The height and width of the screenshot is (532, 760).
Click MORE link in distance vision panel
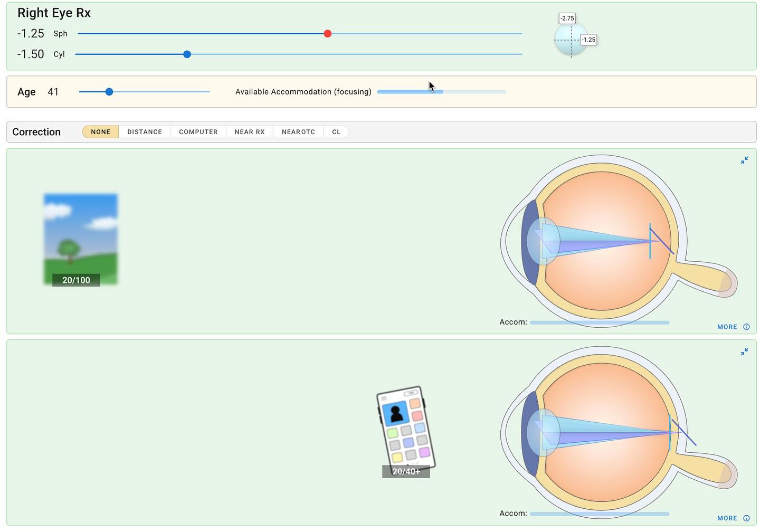[727, 327]
